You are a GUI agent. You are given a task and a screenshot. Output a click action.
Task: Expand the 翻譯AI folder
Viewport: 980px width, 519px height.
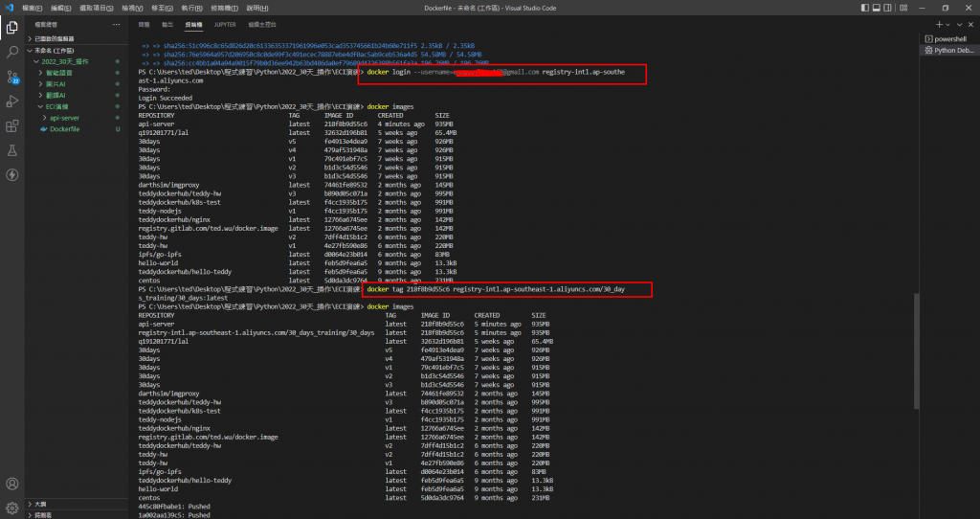[x=78, y=95]
